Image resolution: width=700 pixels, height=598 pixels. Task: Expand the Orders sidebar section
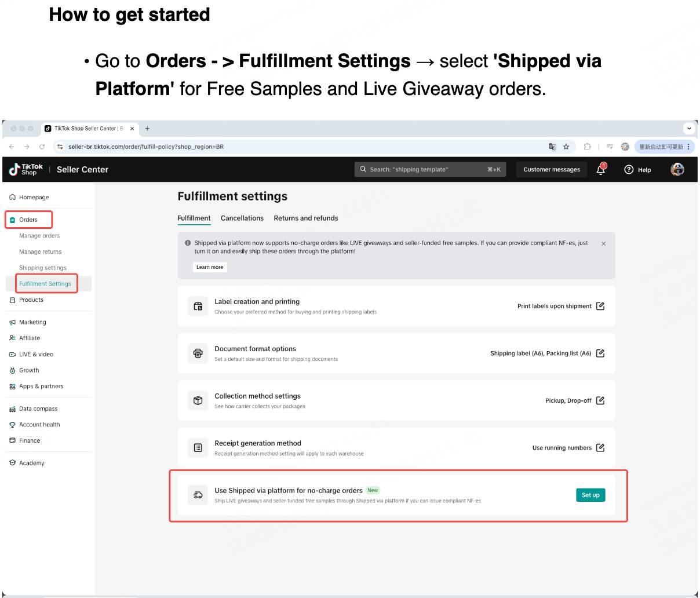coord(28,220)
